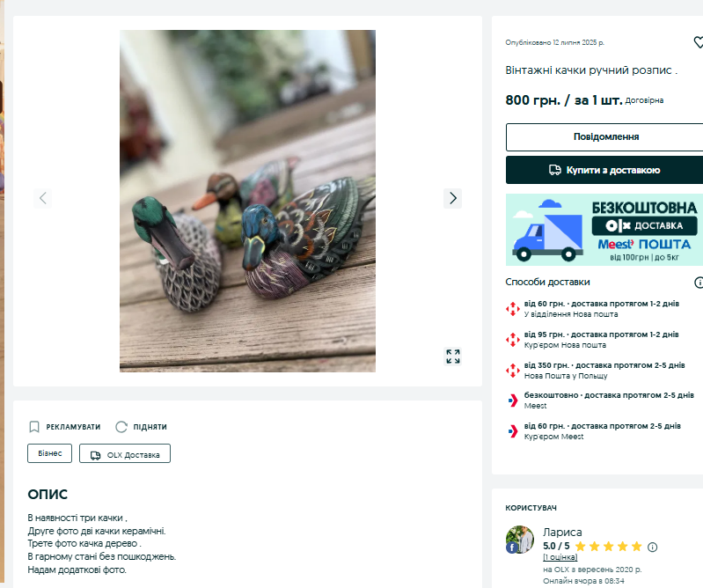Open rating info icon next to stars
The image size is (703, 588).
click(653, 547)
